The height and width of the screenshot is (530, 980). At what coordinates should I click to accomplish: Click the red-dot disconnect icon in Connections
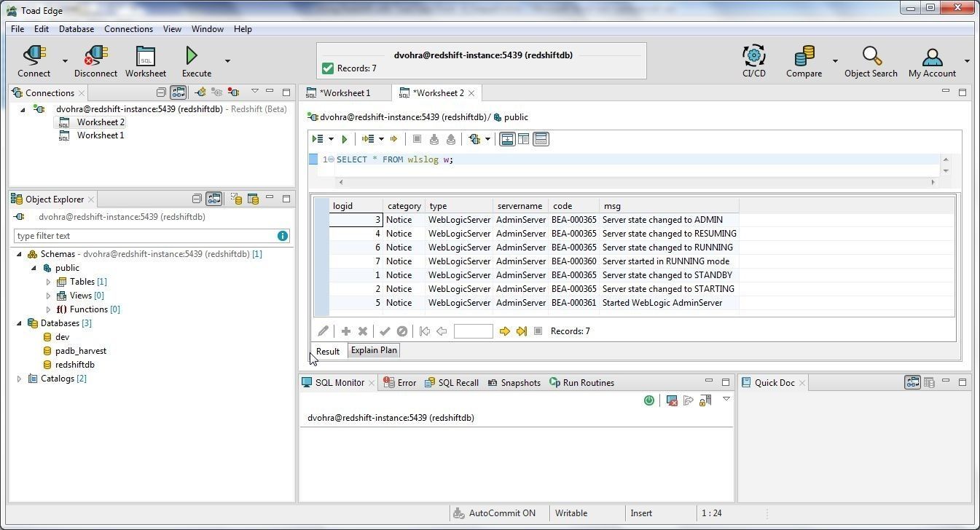coord(233,92)
